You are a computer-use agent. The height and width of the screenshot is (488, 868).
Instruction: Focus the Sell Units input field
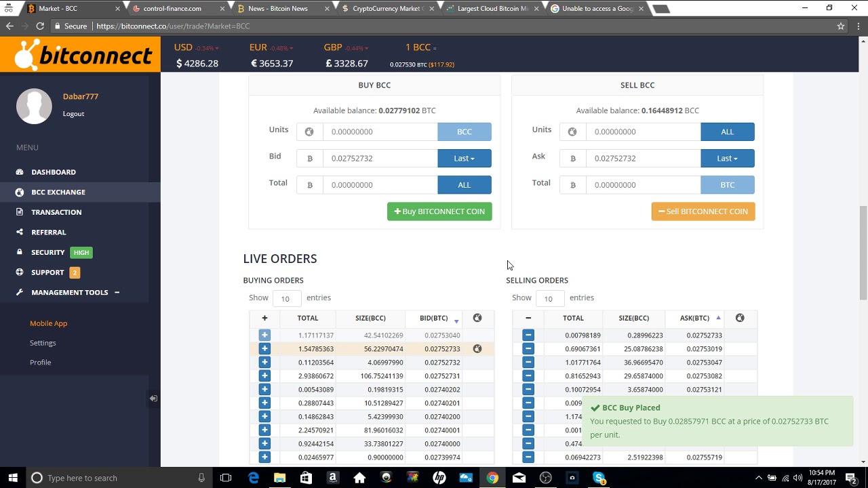point(643,131)
